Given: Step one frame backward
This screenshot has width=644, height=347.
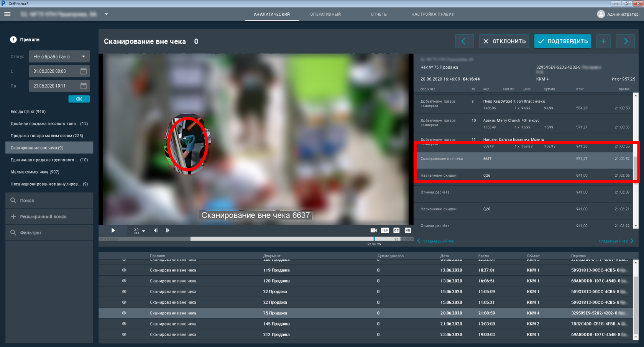Looking at the screenshot, I should [x=156, y=230].
